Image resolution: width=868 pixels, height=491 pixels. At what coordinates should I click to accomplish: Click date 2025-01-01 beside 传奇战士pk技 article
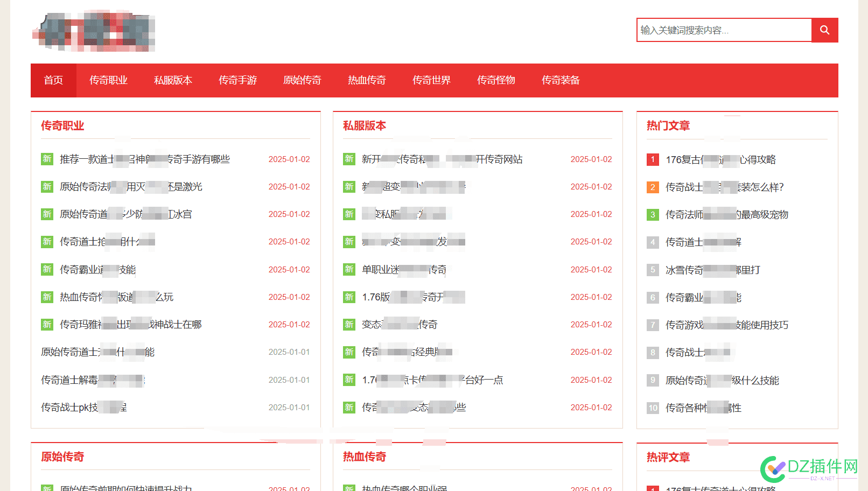coord(289,408)
